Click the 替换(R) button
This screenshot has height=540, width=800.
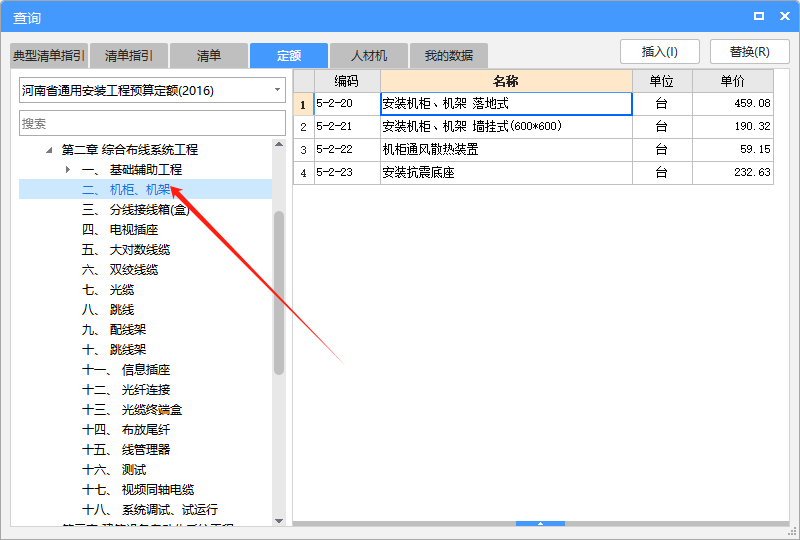(749, 52)
